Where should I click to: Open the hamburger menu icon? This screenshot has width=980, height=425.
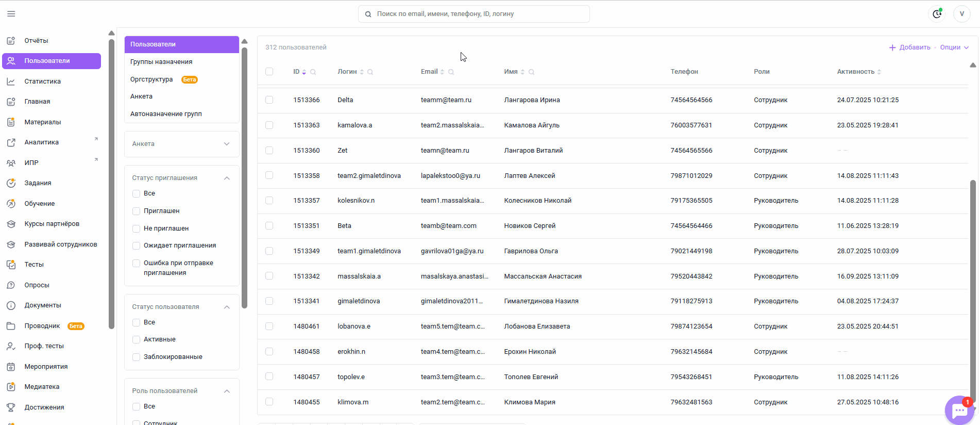click(x=11, y=14)
